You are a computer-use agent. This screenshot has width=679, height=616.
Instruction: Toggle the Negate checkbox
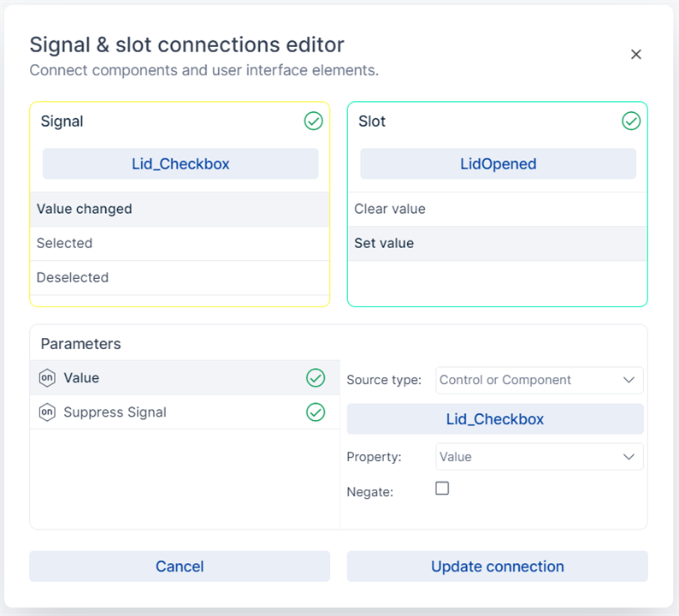coord(442,489)
